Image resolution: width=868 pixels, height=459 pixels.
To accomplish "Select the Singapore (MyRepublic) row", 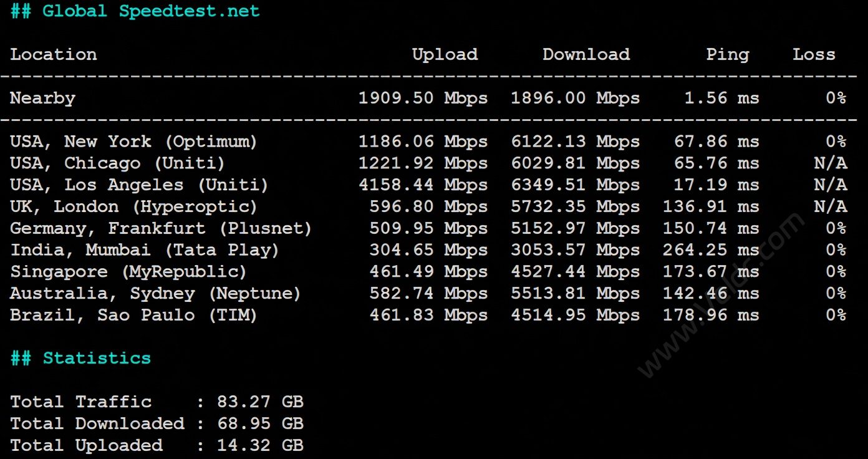I will click(428, 272).
